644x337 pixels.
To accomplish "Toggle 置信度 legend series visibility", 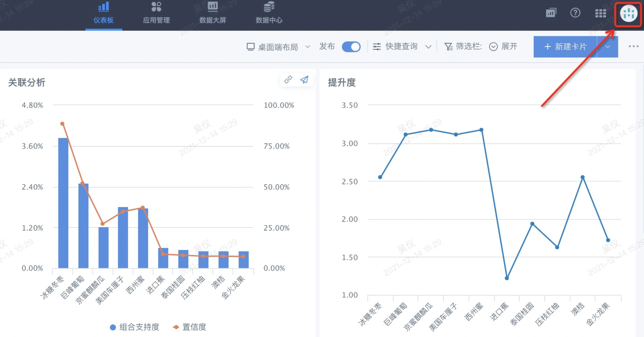I will click(190, 327).
